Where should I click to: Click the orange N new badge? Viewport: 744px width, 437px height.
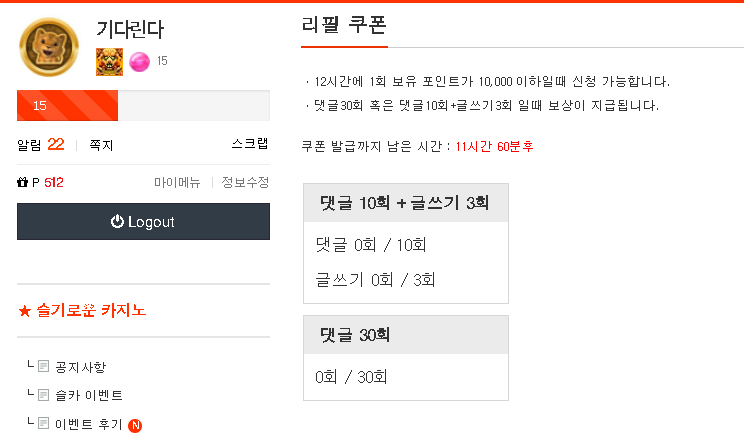[135, 425]
